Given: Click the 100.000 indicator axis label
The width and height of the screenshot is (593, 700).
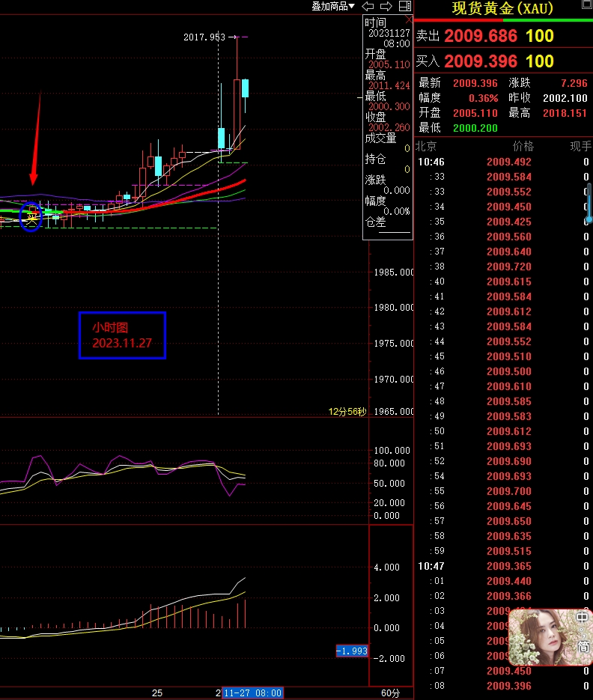Looking at the screenshot, I should click(392, 451).
